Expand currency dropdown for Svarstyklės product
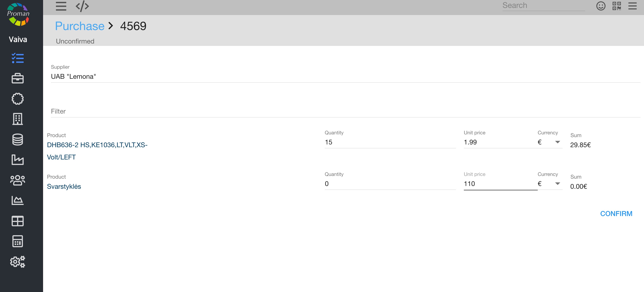644x292 pixels. pos(557,184)
